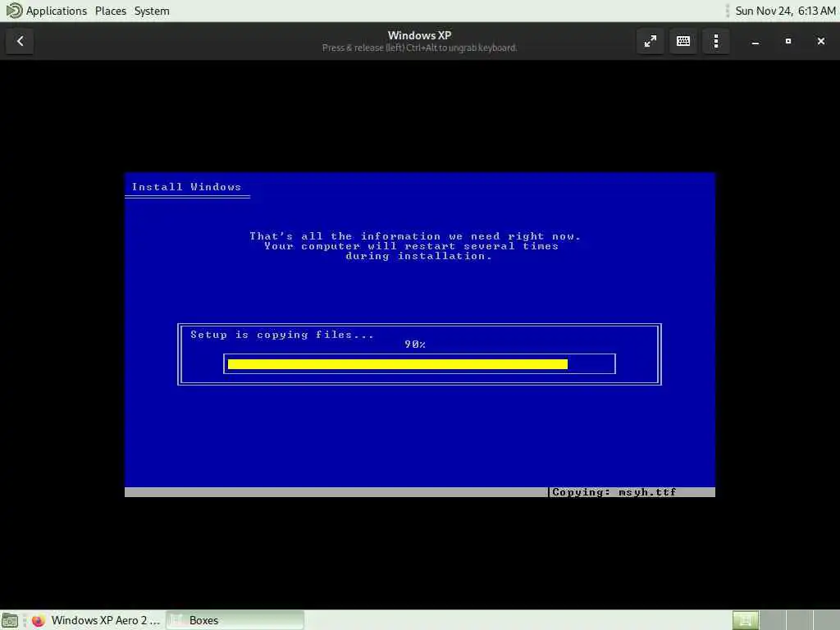840x630 pixels.
Task: Select the Boxes taskbar button
Action: pos(235,620)
